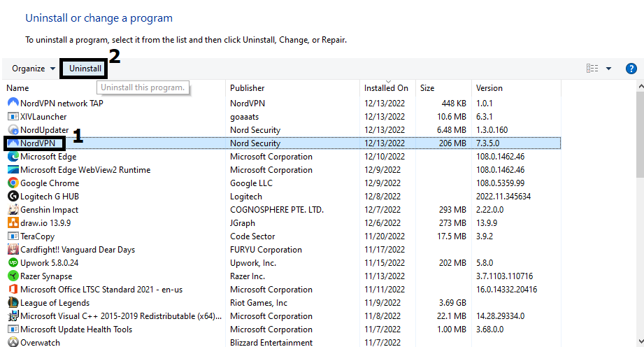Image resolution: width=644 pixels, height=347 pixels.
Task: Click version 2022.11.345634 of Logitech
Action: point(503,197)
